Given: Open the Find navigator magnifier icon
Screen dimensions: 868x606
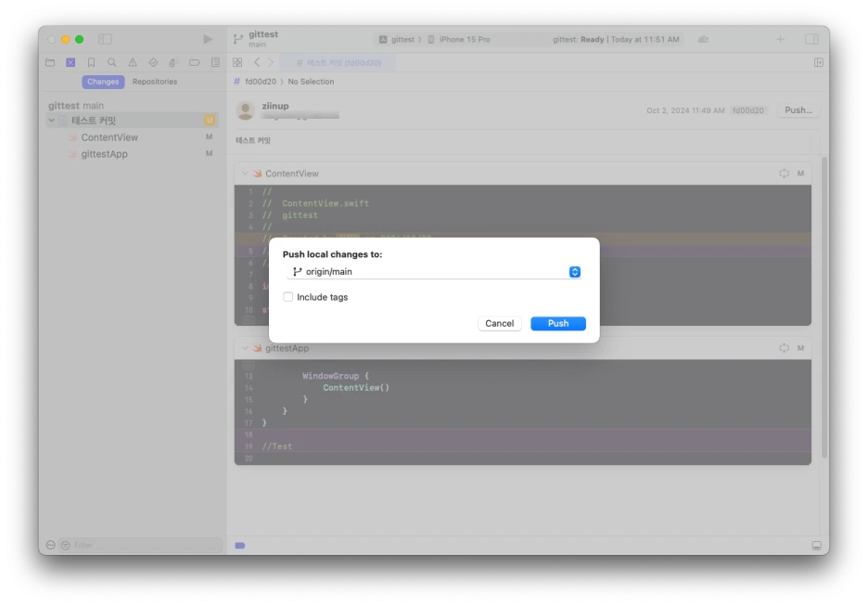Looking at the screenshot, I should 112,62.
